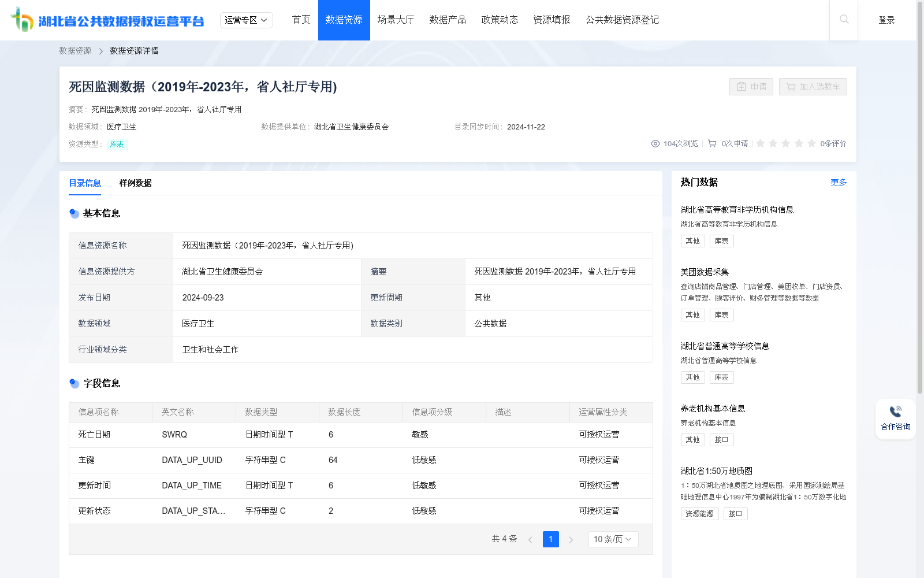Open 美团数据采集 hot data item
The height and width of the screenshot is (578, 924).
click(x=705, y=272)
